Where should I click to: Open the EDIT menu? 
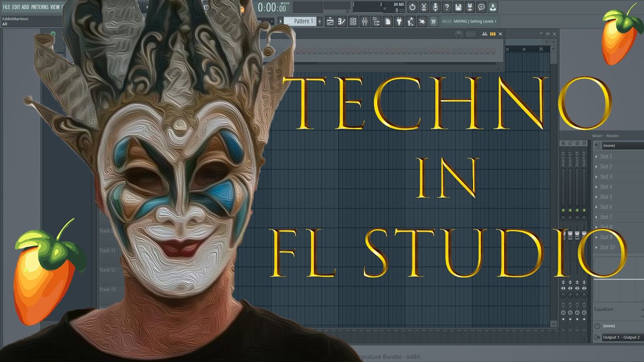coord(16,7)
